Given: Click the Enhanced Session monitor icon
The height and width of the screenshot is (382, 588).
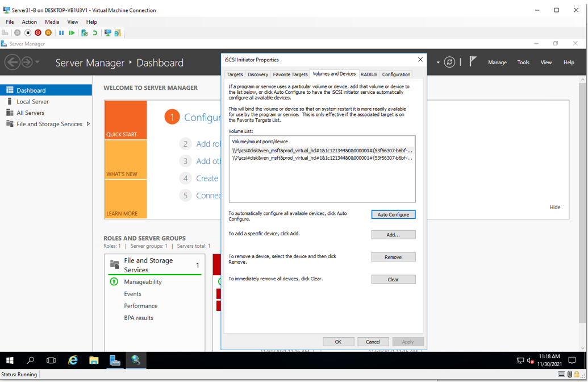Looking at the screenshot, I should [108, 33].
